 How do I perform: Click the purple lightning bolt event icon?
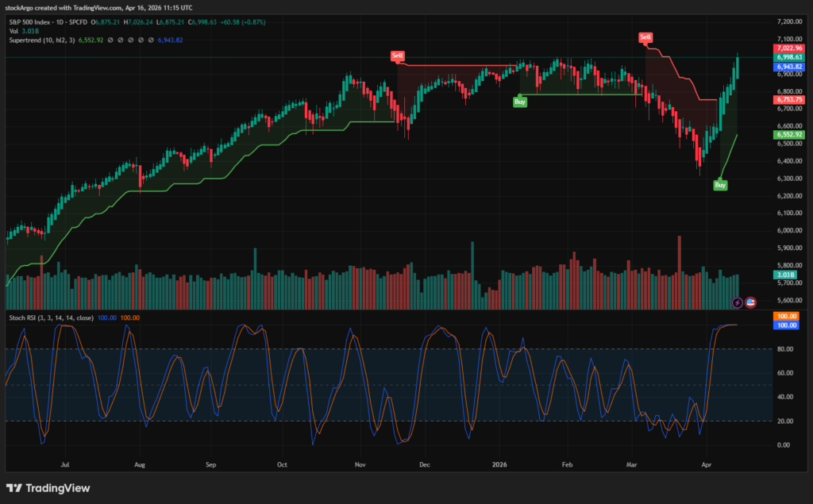[x=738, y=302]
